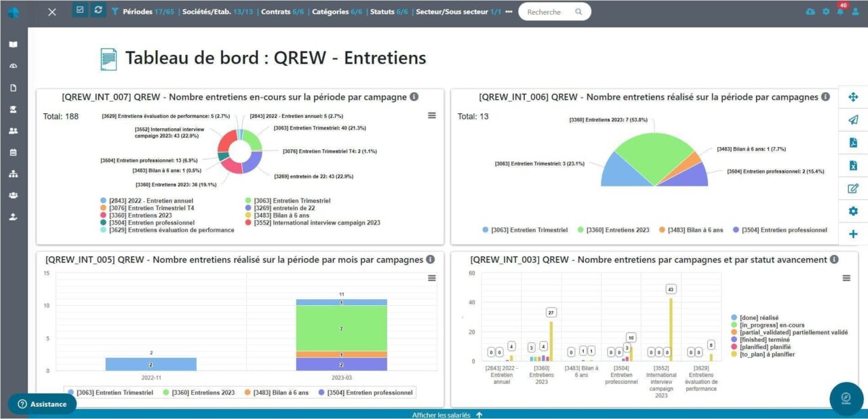Open the calendar icon in left sidebar
868x419 pixels.
(x=13, y=153)
